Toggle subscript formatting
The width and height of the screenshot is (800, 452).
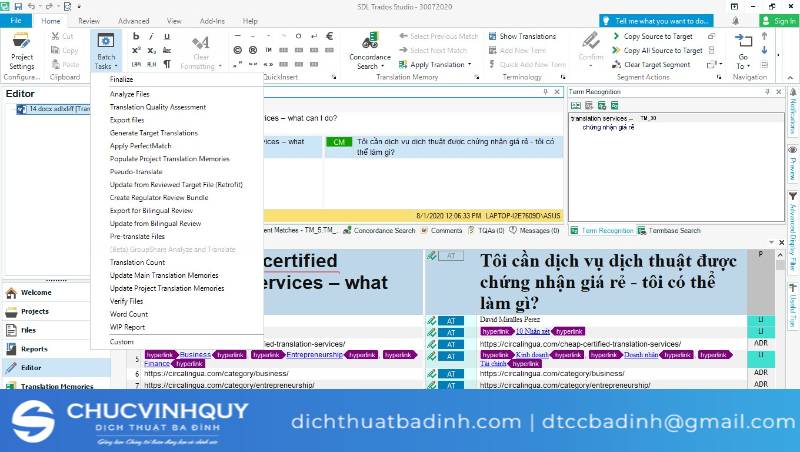coord(152,50)
